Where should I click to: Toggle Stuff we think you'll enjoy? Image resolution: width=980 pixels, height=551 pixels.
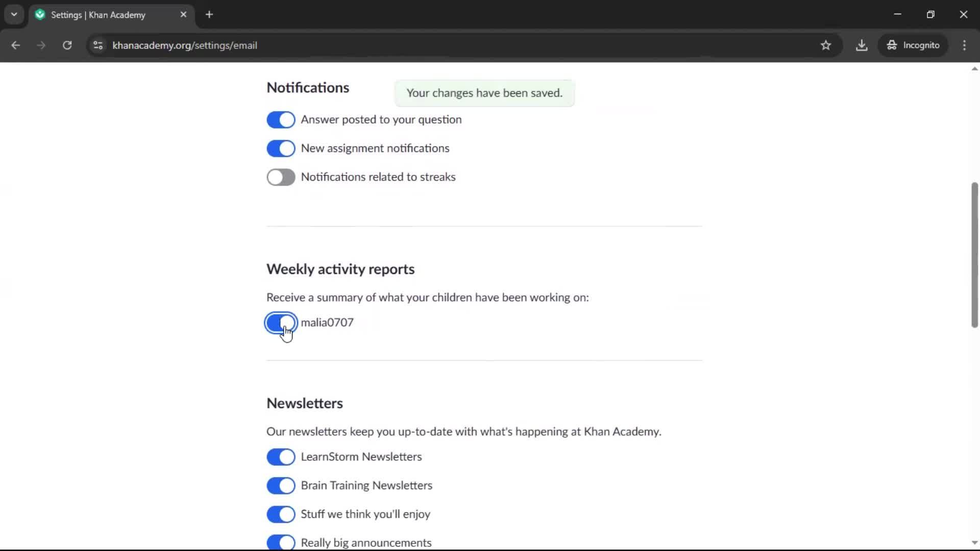point(281,514)
